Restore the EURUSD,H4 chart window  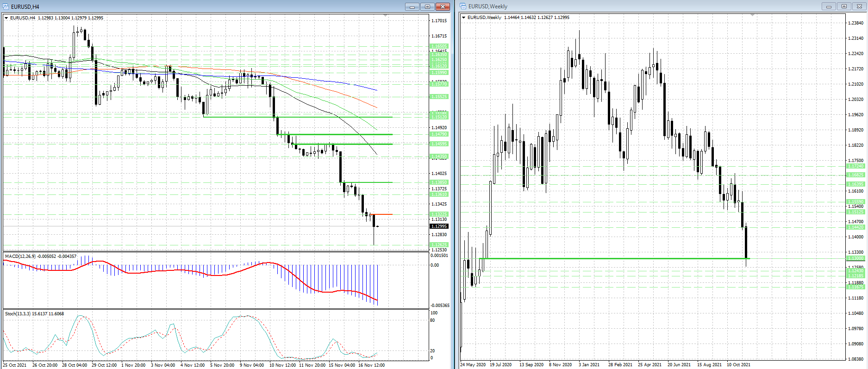coord(427,6)
